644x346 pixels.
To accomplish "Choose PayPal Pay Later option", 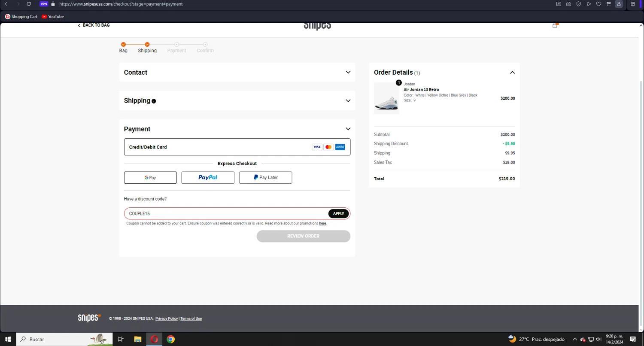I will [x=265, y=177].
